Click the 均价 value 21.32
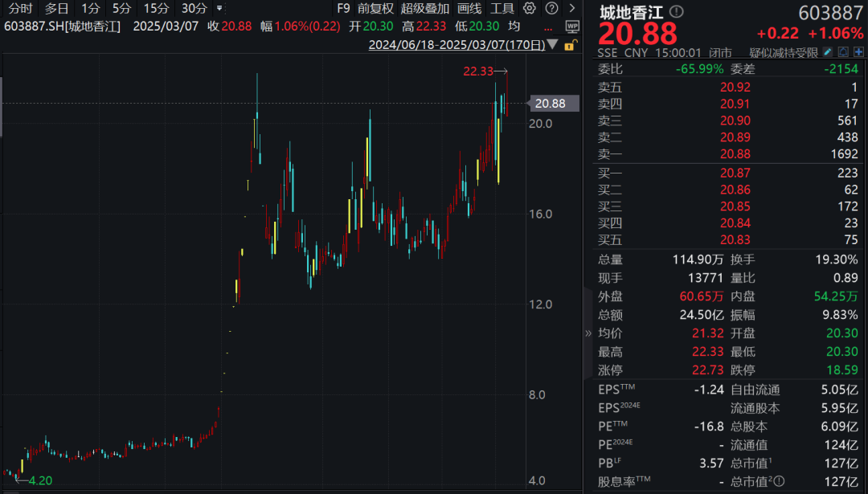This screenshot has width=868, height=494. [708, 333]
